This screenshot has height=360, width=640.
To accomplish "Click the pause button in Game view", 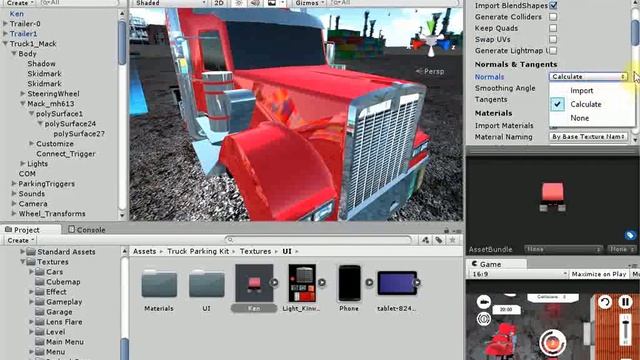I will [x=625, y=302].
